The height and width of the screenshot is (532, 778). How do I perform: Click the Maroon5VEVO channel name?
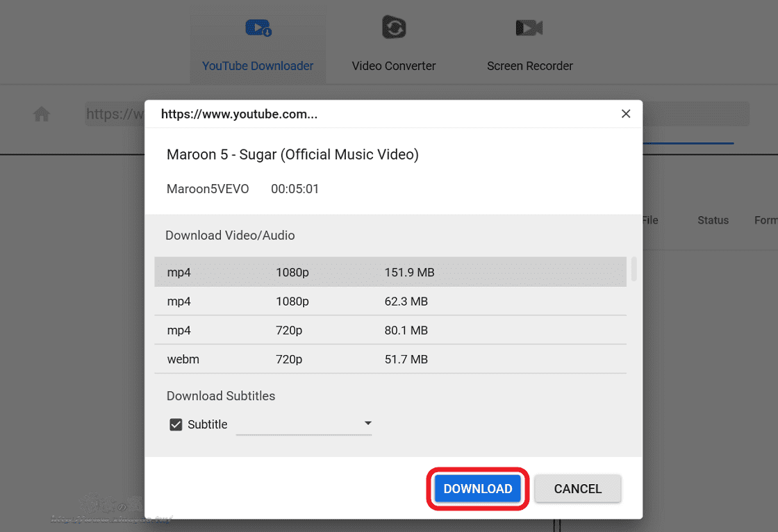pos(208,189)
